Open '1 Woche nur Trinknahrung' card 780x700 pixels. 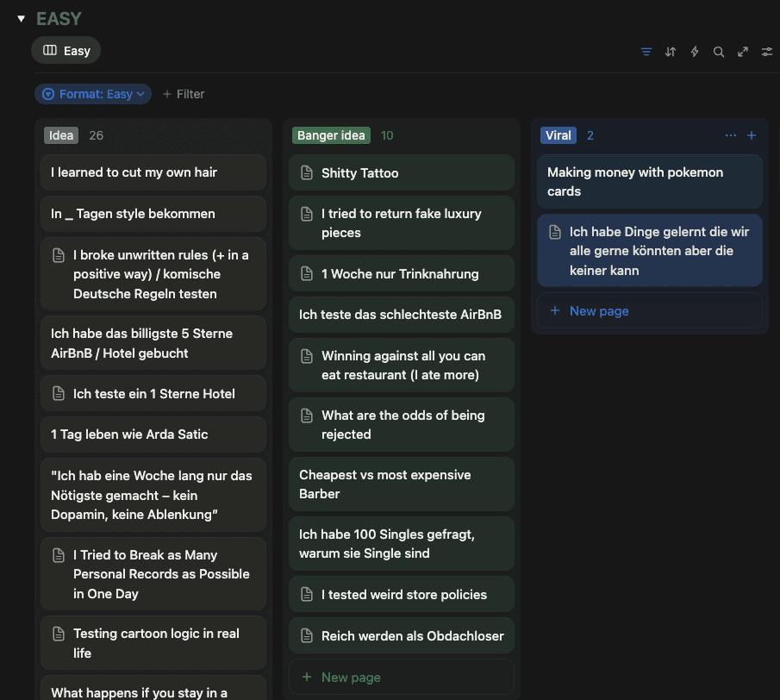tap(402, 273)
